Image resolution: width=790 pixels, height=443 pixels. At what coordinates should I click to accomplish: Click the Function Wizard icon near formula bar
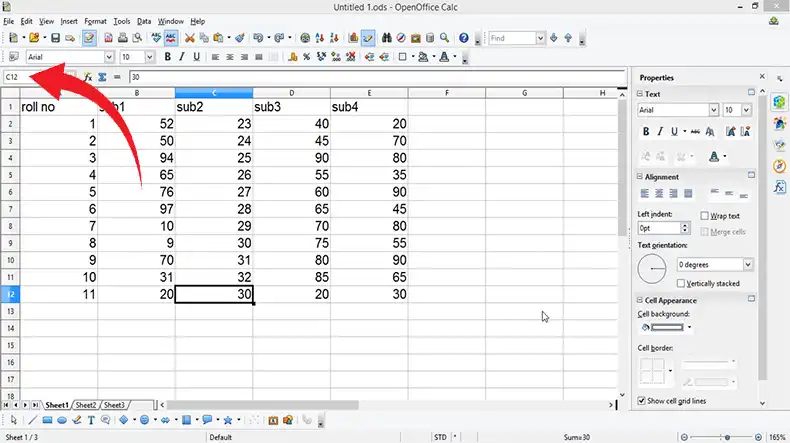[x=88, y=77]
